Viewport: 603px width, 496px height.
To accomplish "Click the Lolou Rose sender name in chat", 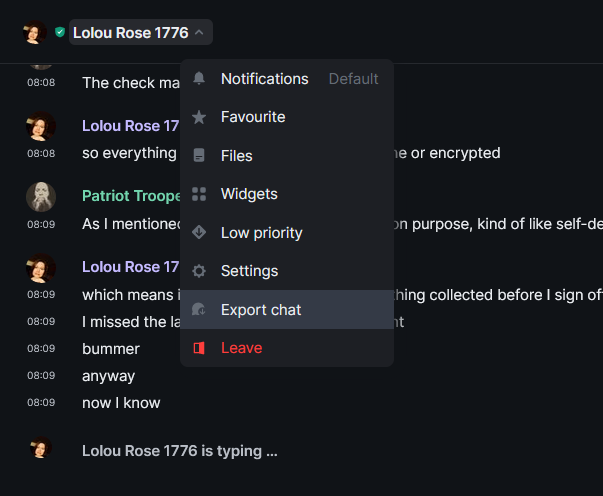I will point(130,126).
